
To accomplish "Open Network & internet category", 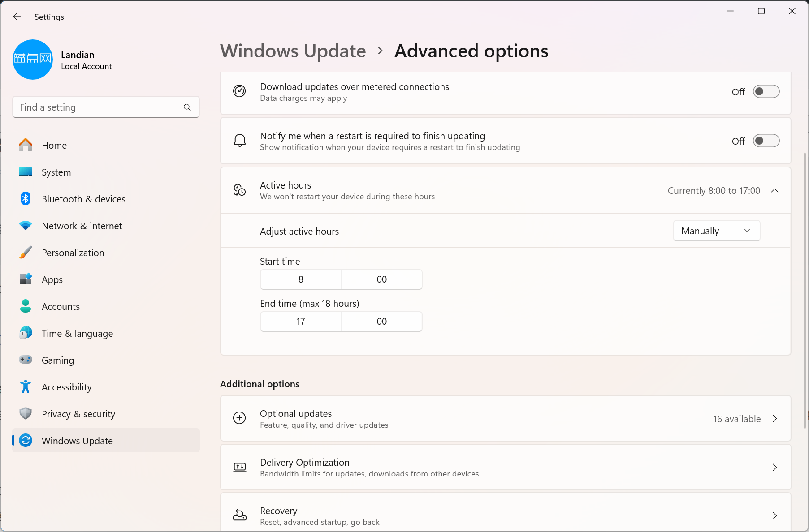I will (x=106, y=226).
